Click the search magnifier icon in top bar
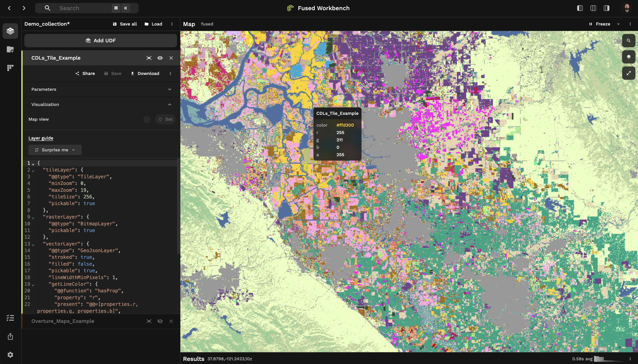Image resolution: width=638 pixels, height=364 pixels. click(47, 8)
